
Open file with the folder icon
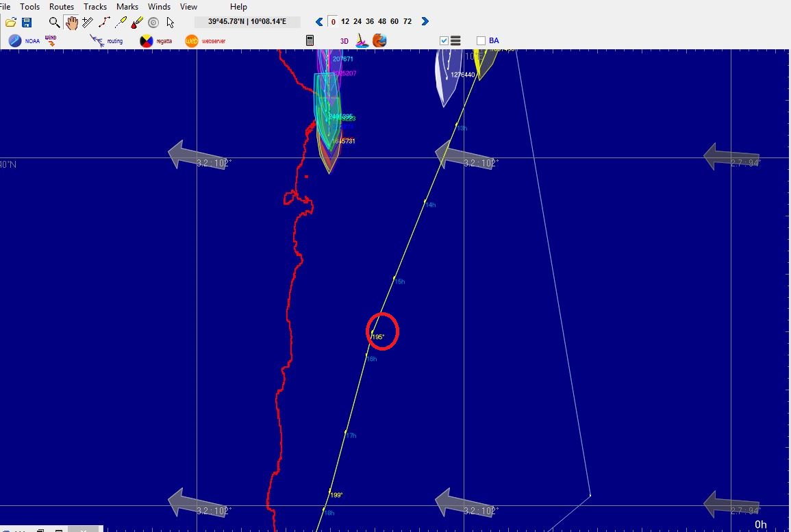pyautogui.click(x=11, y=23)
